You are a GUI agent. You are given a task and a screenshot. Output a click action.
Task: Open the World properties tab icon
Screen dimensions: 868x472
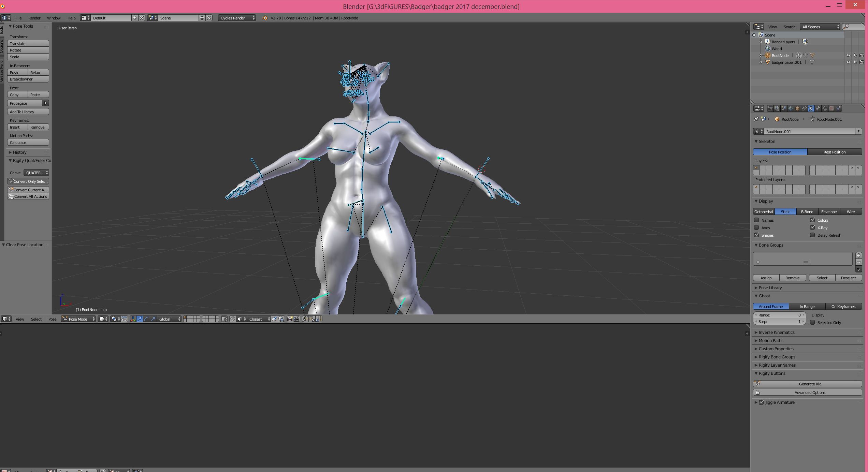[x=791, y=108]
